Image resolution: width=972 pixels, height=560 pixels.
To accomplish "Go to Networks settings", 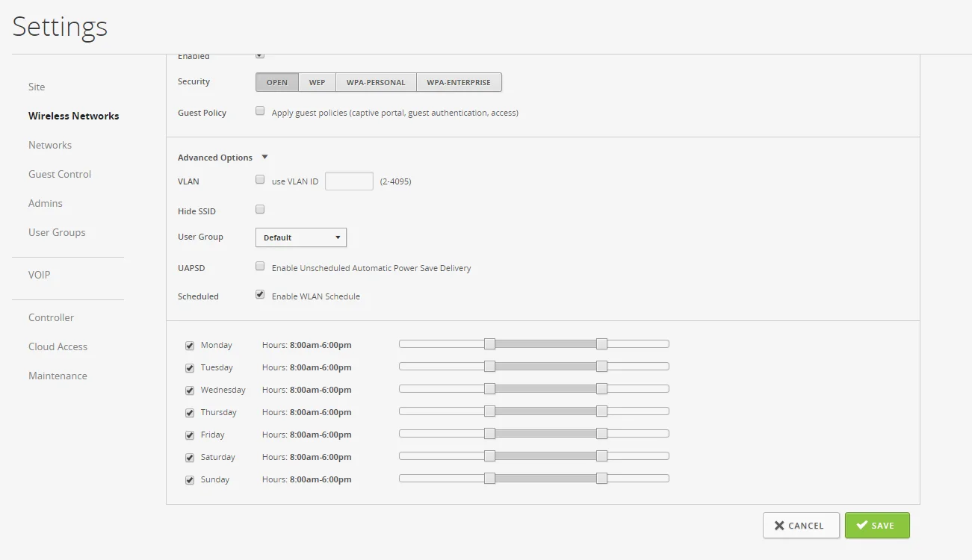I will coord(50,145).
